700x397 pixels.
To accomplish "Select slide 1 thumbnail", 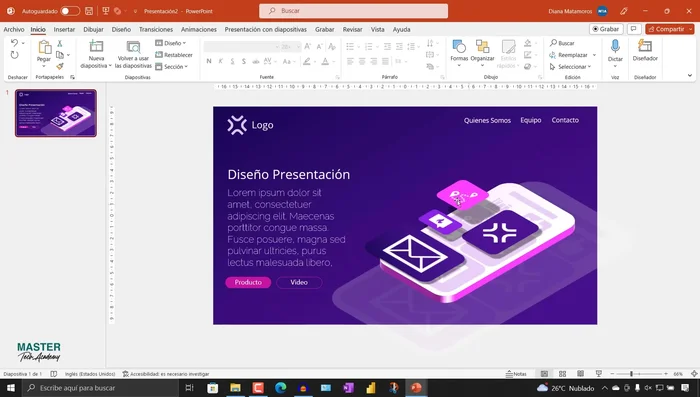I will 56,113.
